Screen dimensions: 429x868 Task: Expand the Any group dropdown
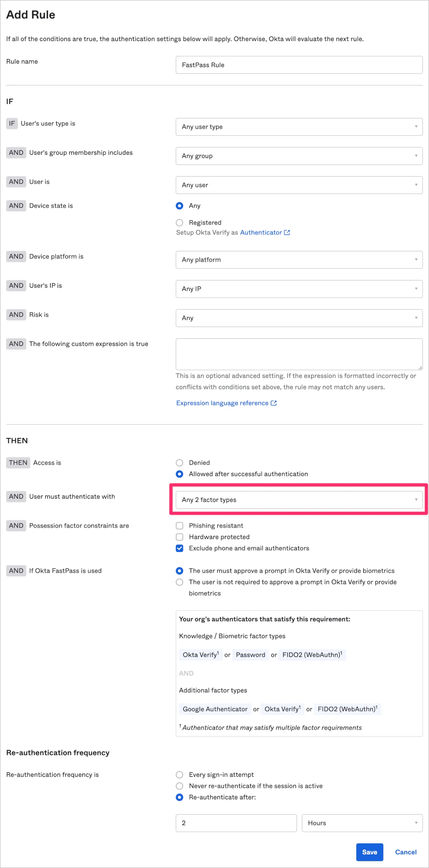[x=299, y=156]
